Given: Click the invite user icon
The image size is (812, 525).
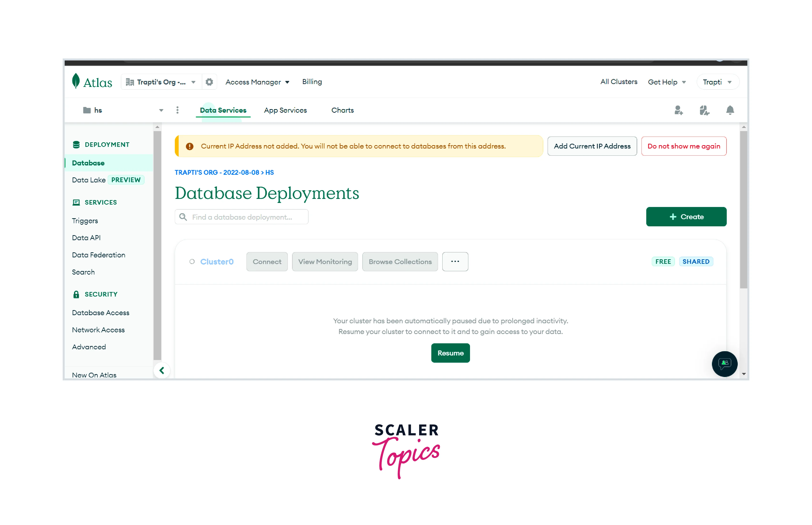Looking at the screenshot, I should [678, 110].
